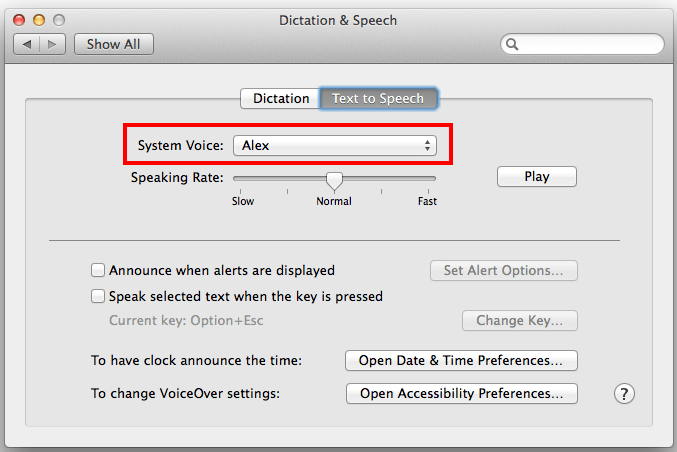The height and width of the screenshot is (452, 677).
Task: Click the forward navigation arrow
Action: (52, 44)
